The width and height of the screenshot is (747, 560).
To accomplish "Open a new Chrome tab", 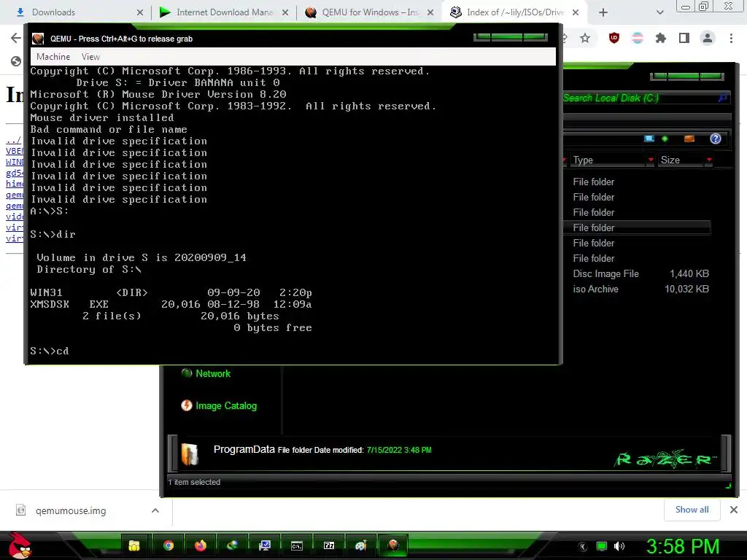I will click(x=603, y=12).
